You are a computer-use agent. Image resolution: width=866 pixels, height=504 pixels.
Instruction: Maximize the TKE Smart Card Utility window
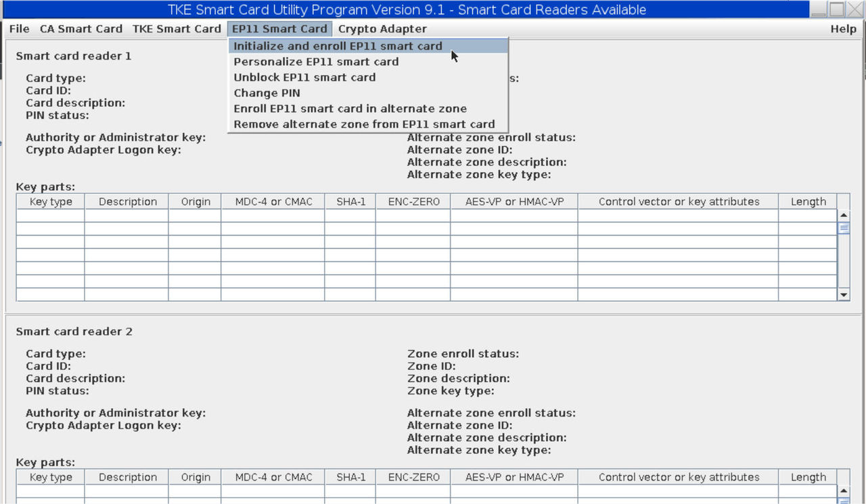(x=837, y=9)
